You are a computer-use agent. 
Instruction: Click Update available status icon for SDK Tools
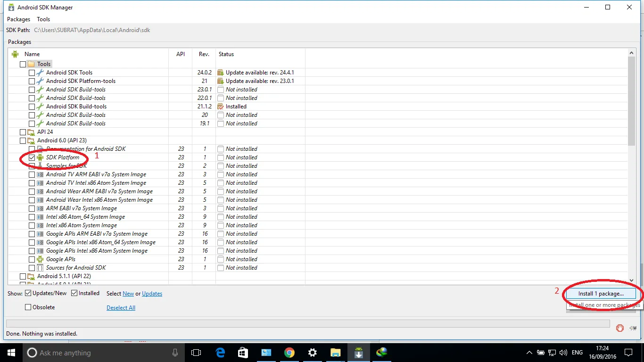(220, 73)
